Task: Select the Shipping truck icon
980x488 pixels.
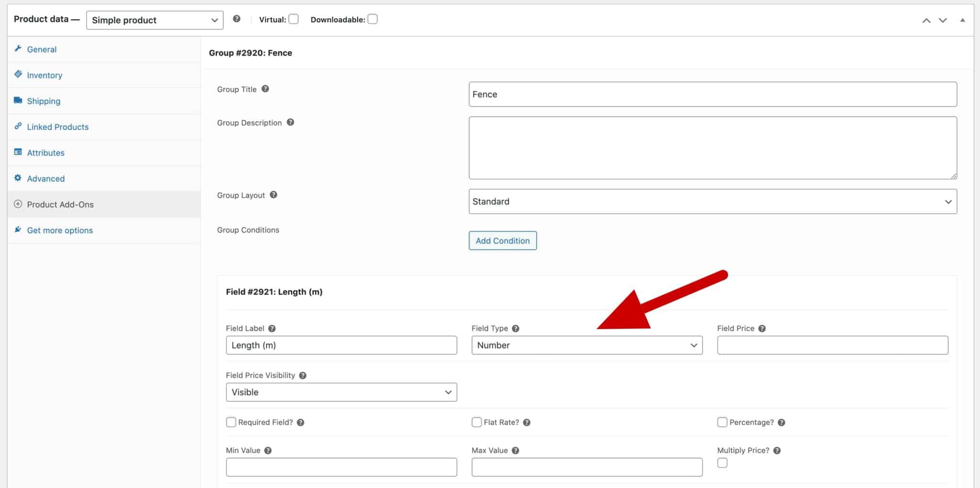Action: [x=18, y=101]
